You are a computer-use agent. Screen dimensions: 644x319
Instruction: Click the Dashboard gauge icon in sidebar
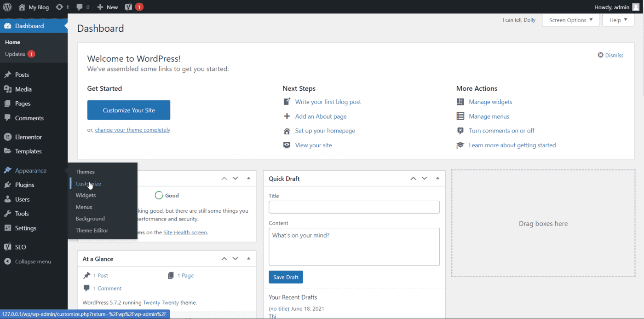coord(7,26)
